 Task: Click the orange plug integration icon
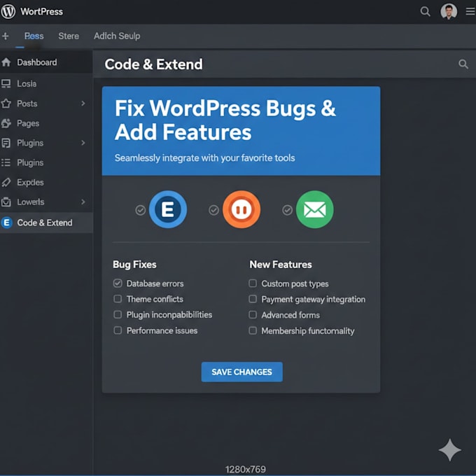(241, 209)
